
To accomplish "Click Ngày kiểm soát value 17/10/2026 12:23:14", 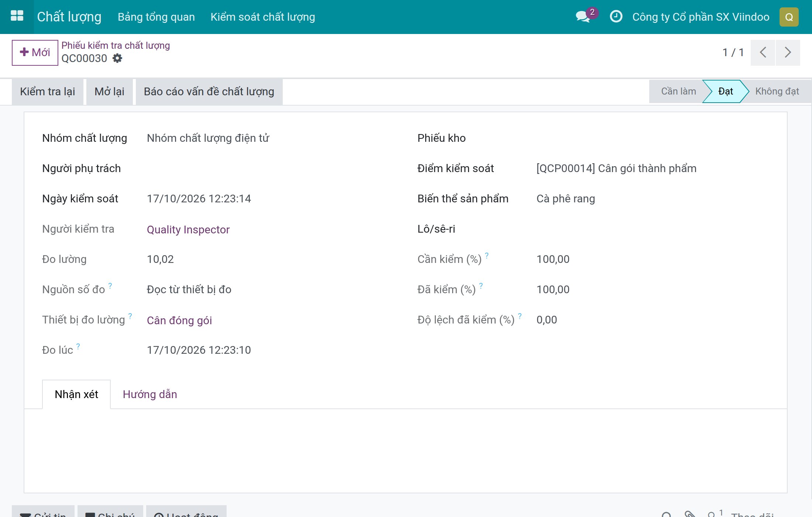I will (x=199, y=199).
